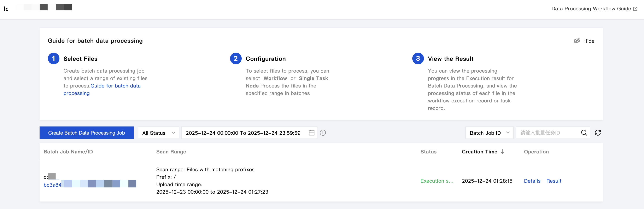The image size is (644, 209).
Task: Open Guide for batch data processing link
Action: tap(115, 86)
